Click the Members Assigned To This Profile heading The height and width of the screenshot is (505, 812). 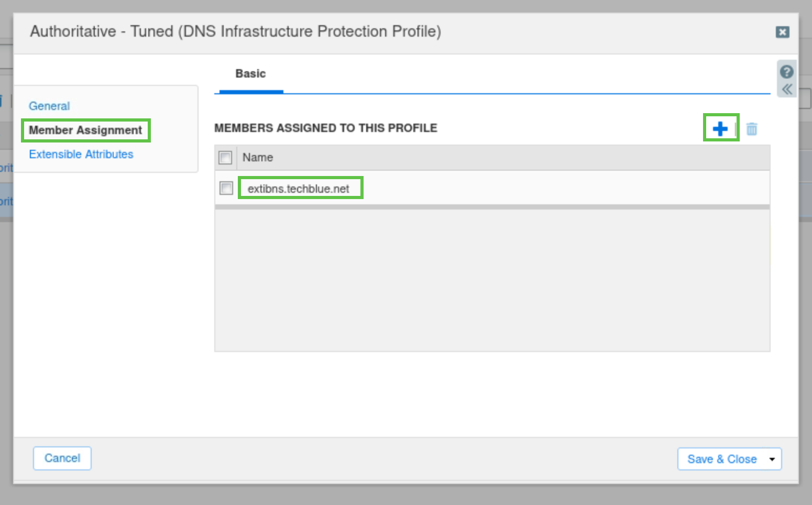coord(325,128)
